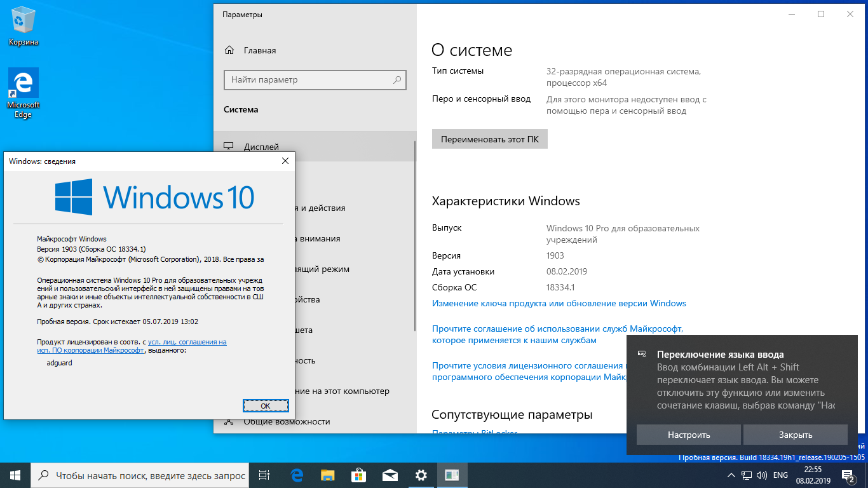Click the Система sidebar heading
868x488 pixels.
[x=241, y=109]
